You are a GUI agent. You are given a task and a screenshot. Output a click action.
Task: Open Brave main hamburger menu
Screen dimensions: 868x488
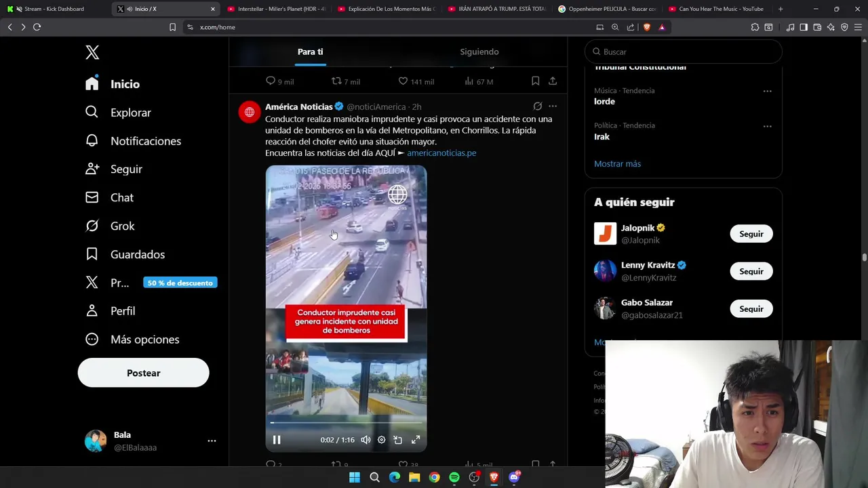[x=858, y=27]
